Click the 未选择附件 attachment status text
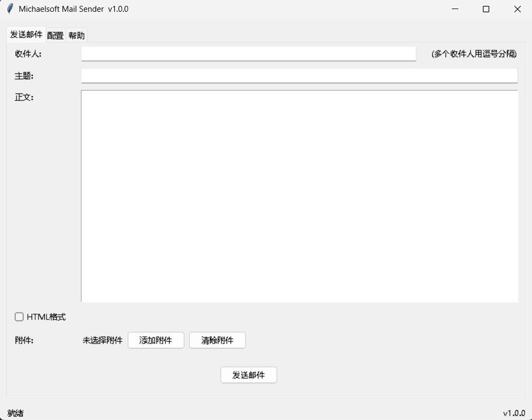 [103, 340]
